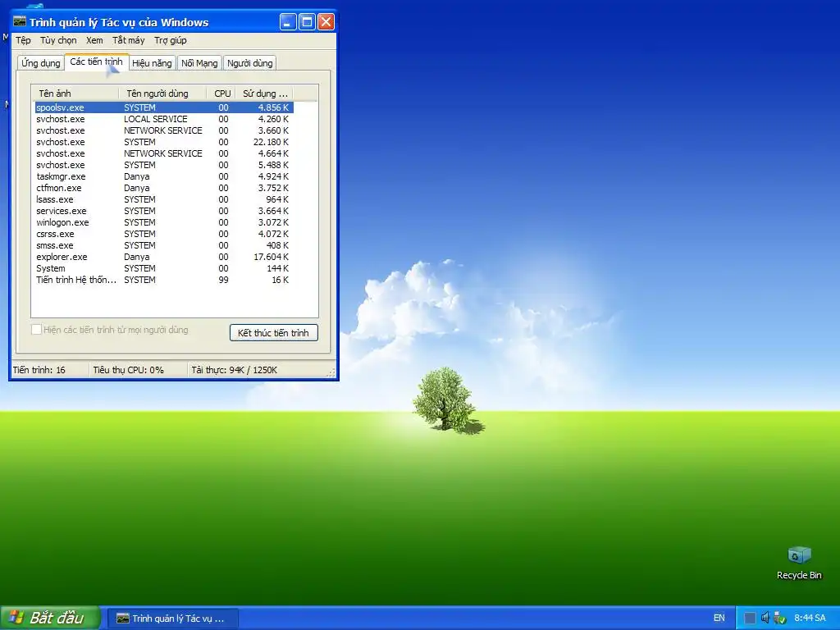Toggle Hiện các tiến trình từ mọi người dùng checkbox
The height and width of the screenshot is (630, 840).
(x=36, y=330)
